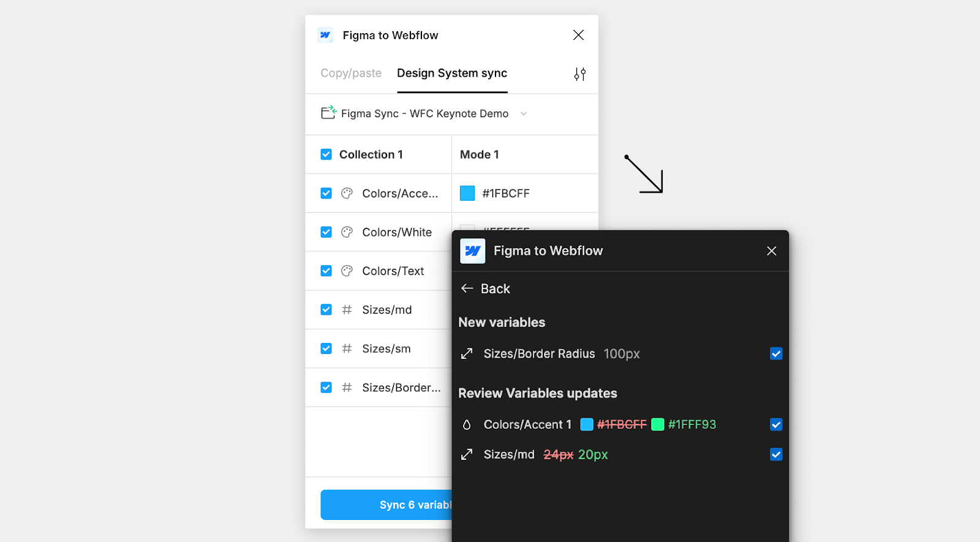Click the droplet icon beside Colors/Accent 1
This screenshot has height=542, width=980.
click(x=467, y=424)
